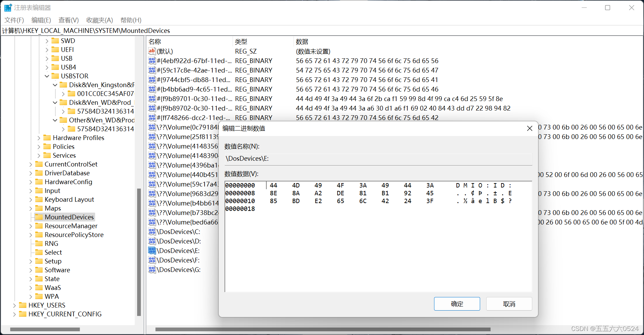
Task: Select the 001CC0EC345AF07 subkey
Action: tap(105, 94)
